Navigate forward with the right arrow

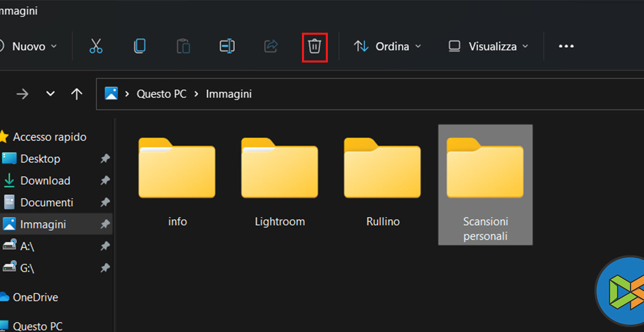coord(22,94)
